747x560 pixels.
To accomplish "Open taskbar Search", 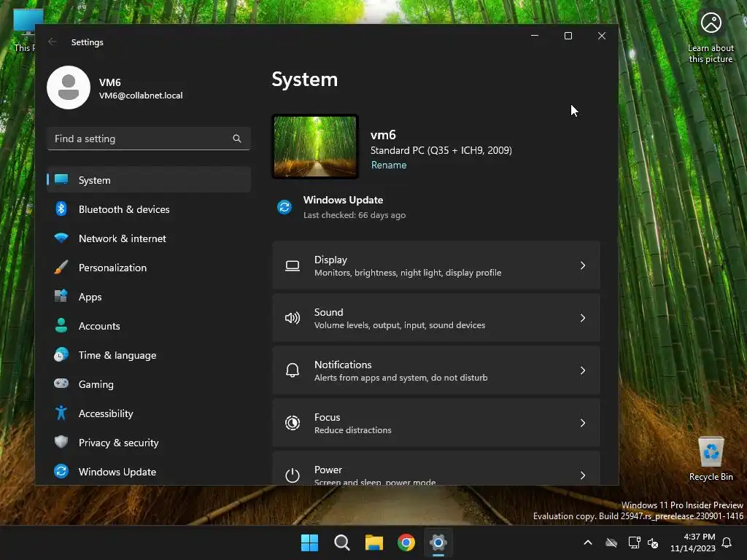I will 341,542.
